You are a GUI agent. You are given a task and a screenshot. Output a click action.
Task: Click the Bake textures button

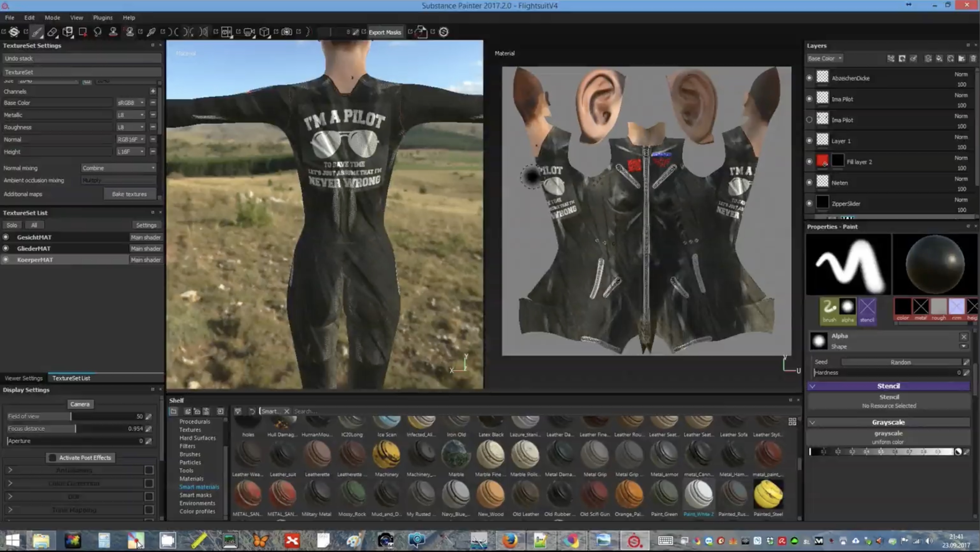(129, 194)
